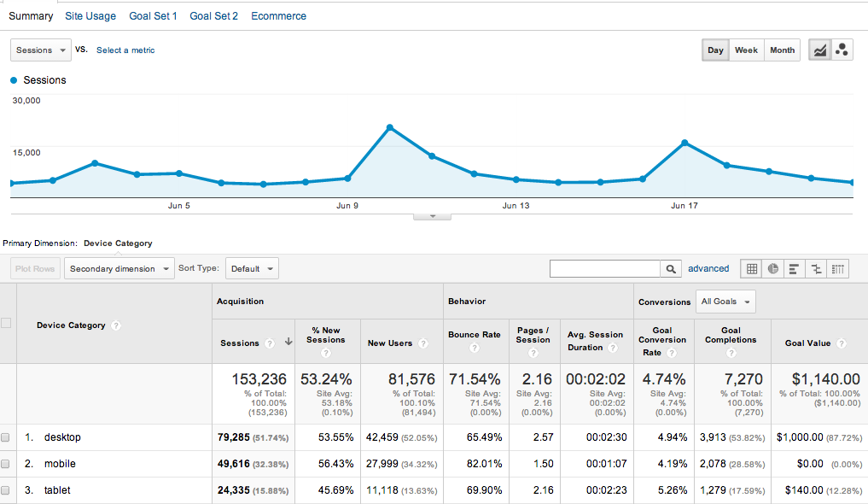The width and height of the screenshot is (868, 504).
Task: Choose the comparison view icon
Action: coord(817,268)
